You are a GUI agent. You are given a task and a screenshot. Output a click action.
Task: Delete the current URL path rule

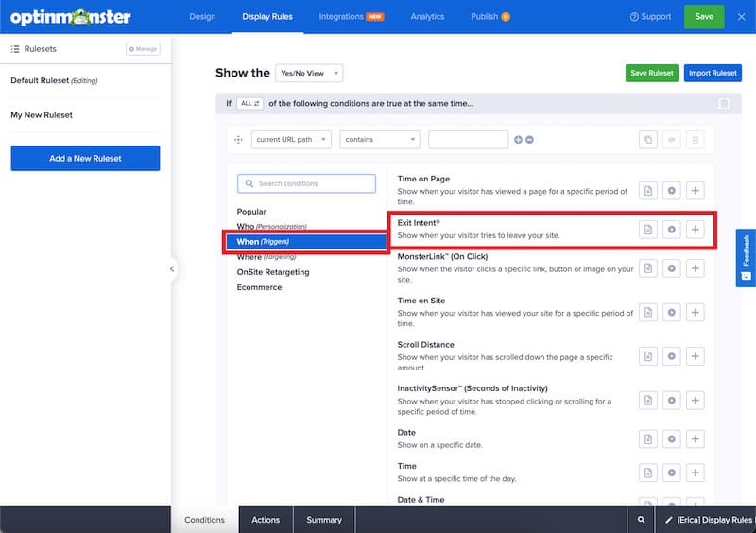696,140
